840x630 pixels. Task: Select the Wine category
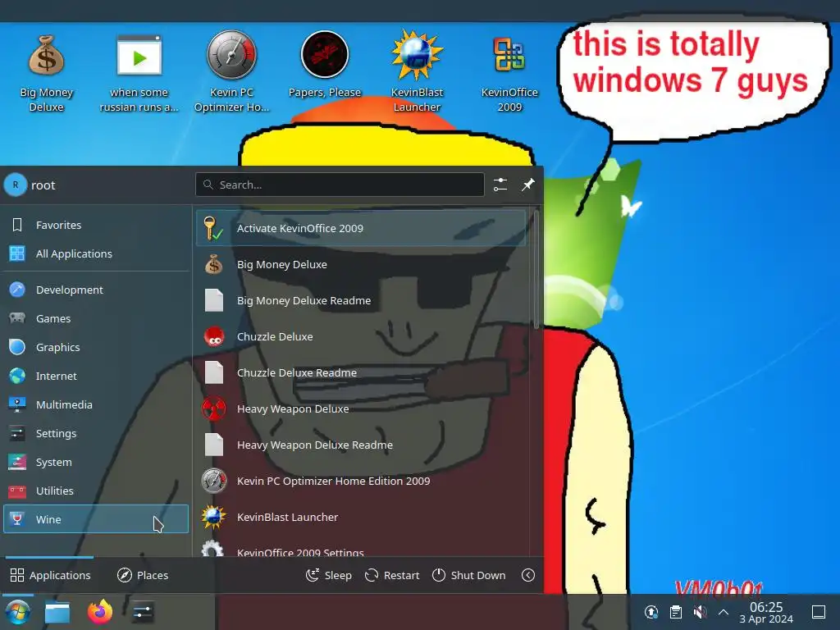tap(96, 519)
